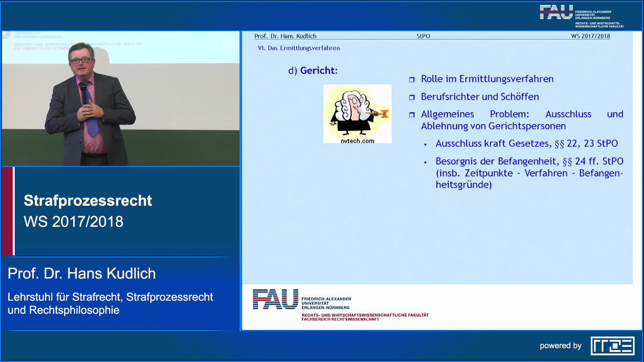Viewport: 644px width, 362px height.
Task: Click the square bullet beside Berufsrichter und Schöffen
Action: pos(412,97)
